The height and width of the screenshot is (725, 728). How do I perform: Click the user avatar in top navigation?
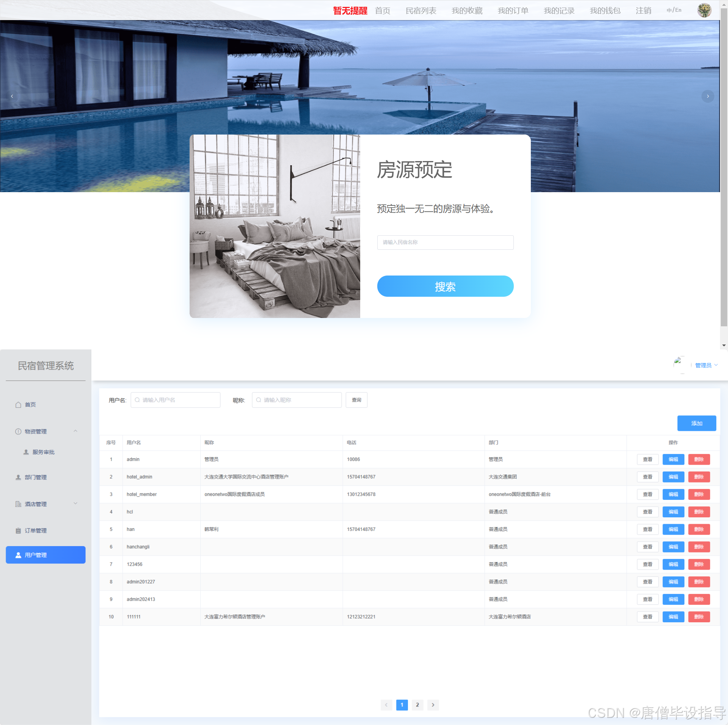tap(704, 10)
